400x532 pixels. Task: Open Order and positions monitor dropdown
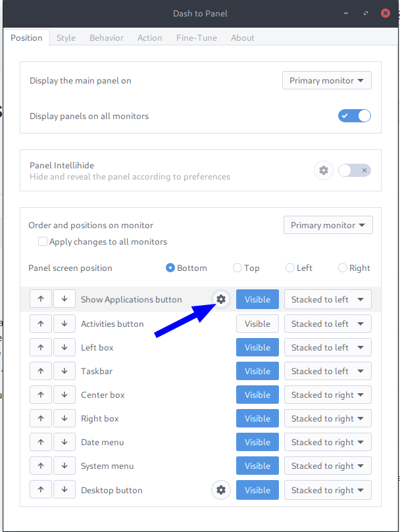click(328, 225)
